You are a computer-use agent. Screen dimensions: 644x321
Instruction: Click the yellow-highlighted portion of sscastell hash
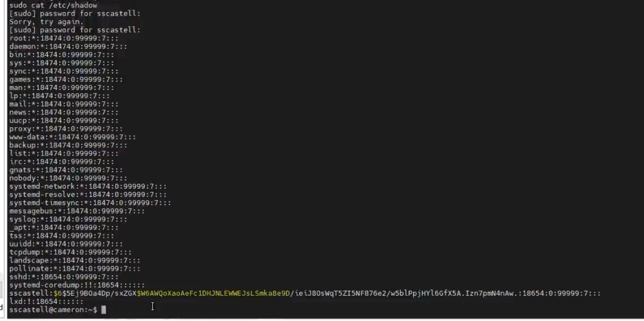tap(214, 293)
